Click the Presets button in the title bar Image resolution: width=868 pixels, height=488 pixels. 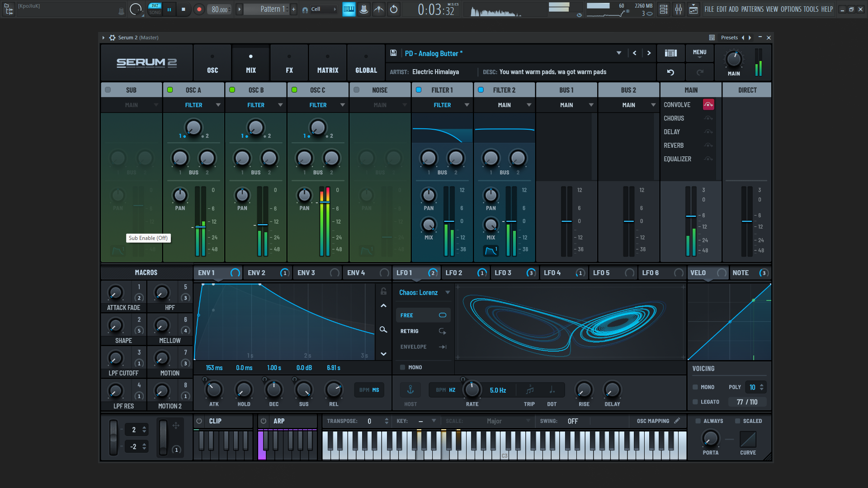[x=729, y=38]
